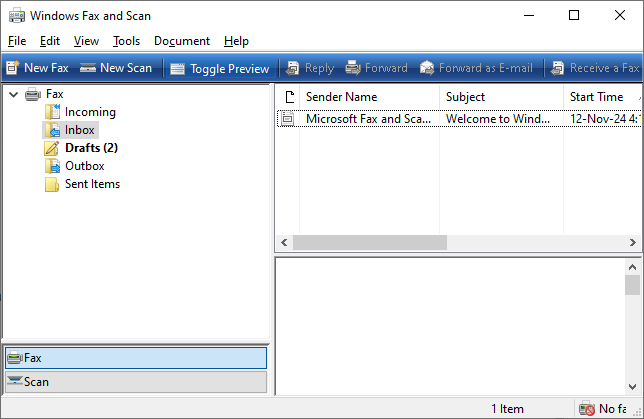This screenshot has width=644, height=419.
Task: Click message list scroll left arrow
Action: point(284,242)
